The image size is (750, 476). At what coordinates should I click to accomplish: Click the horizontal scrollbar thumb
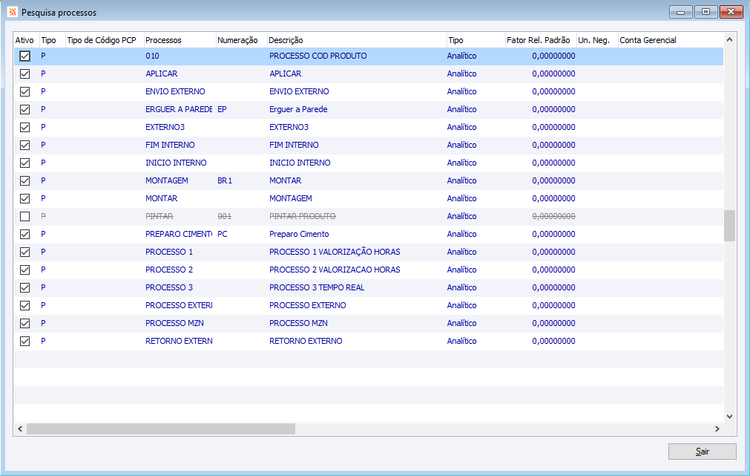point(161,429)
